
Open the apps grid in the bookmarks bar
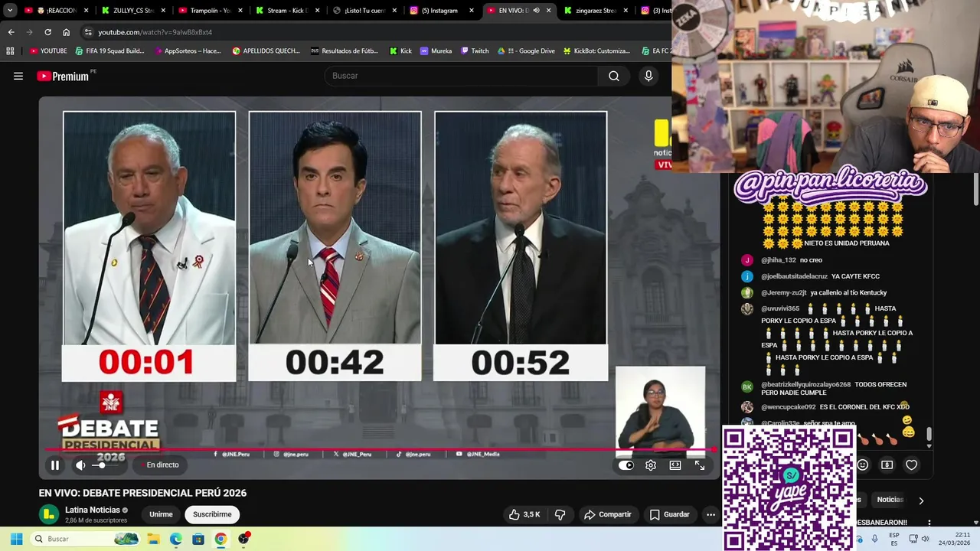click(10, 51)
